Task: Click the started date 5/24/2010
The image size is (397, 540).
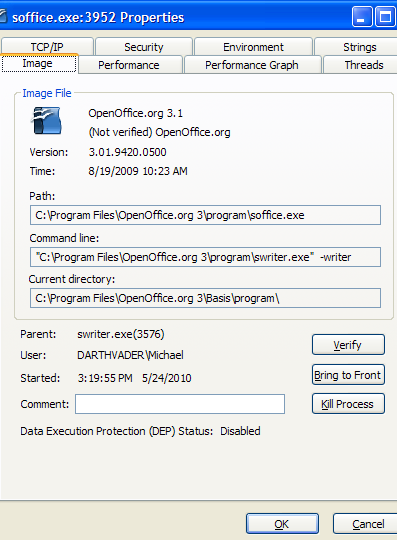Action: pyautogui.click(x=167, y=378)
